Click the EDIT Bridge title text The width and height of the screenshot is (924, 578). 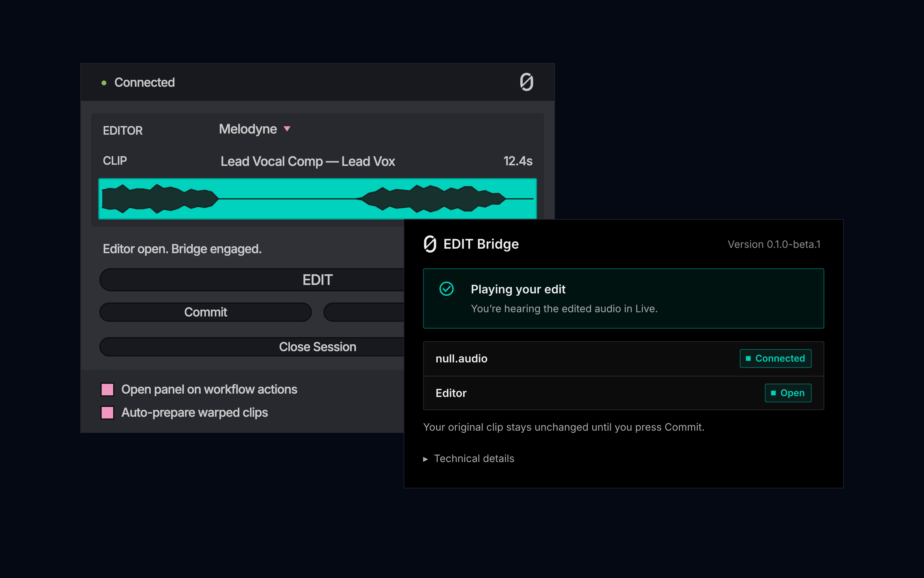[x=481, y=244]
